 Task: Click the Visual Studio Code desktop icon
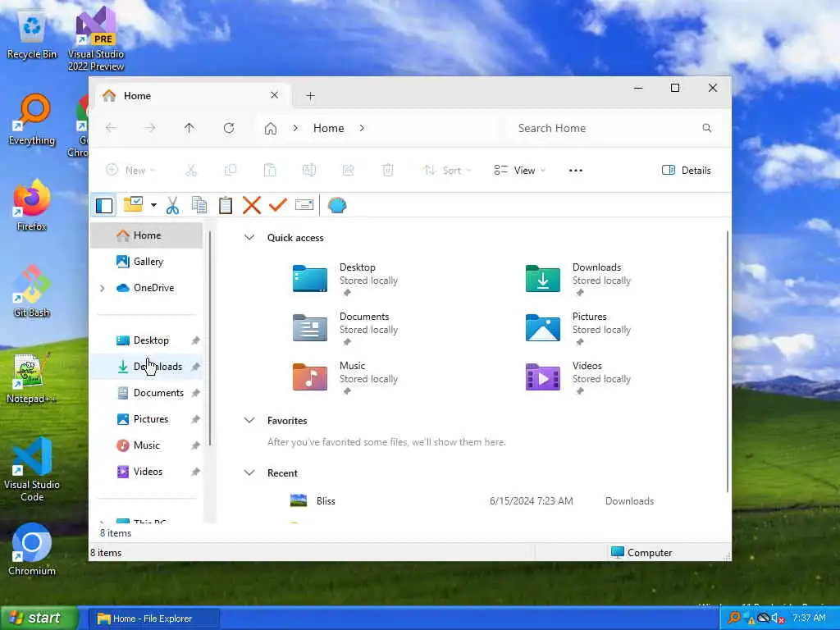32,470
